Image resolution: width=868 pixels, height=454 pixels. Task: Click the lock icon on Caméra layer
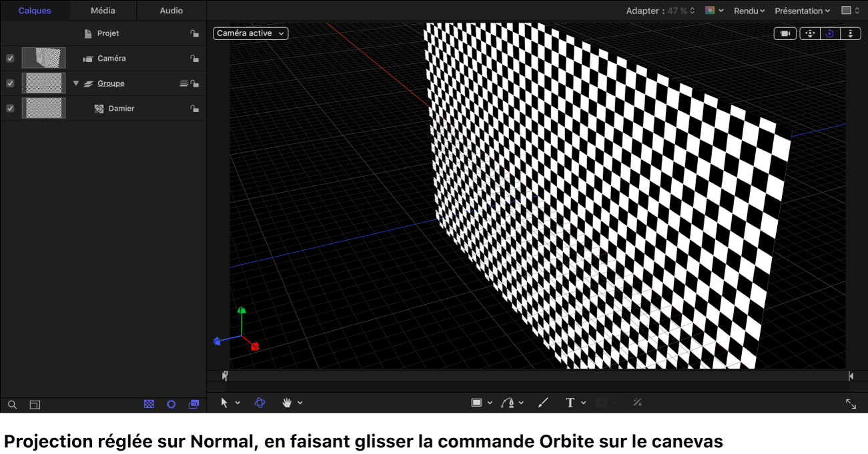194,59
